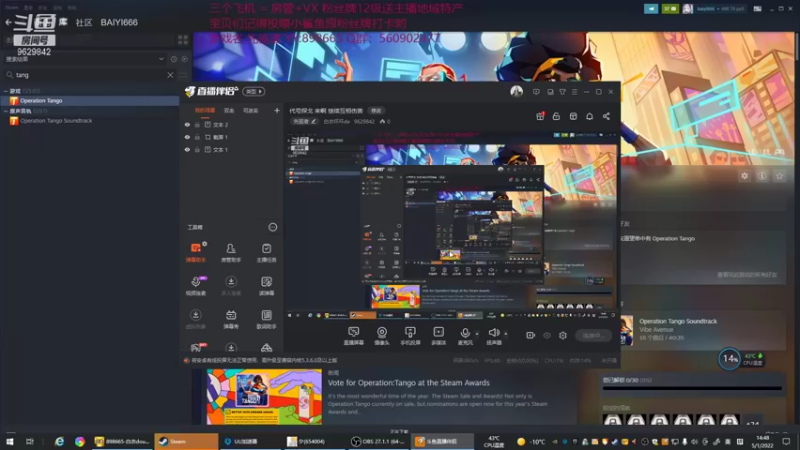
Task: Add a new scene with the plus icon
Action: (x=277, y=110)
